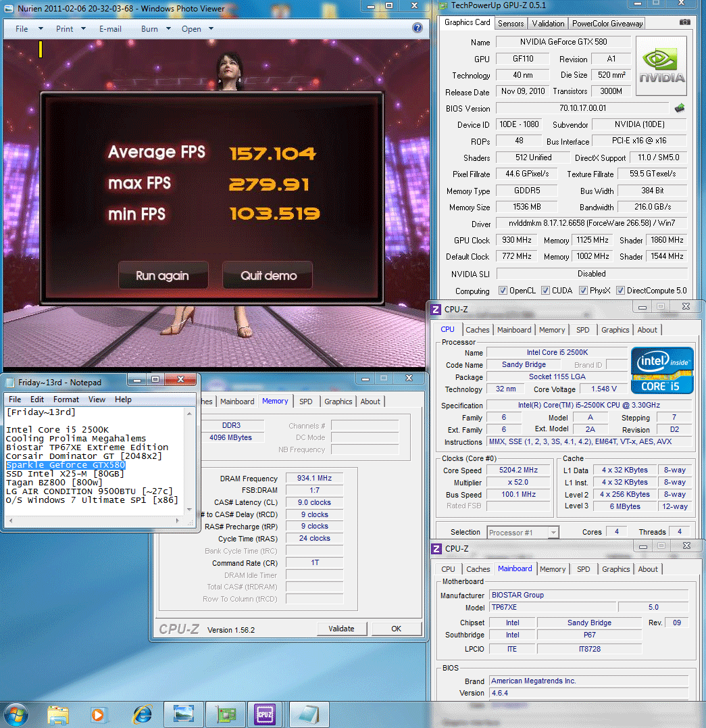The image size is (706, 728).
Task: Click Motherboard Model TP67XE field
Action: pos(553,607)
